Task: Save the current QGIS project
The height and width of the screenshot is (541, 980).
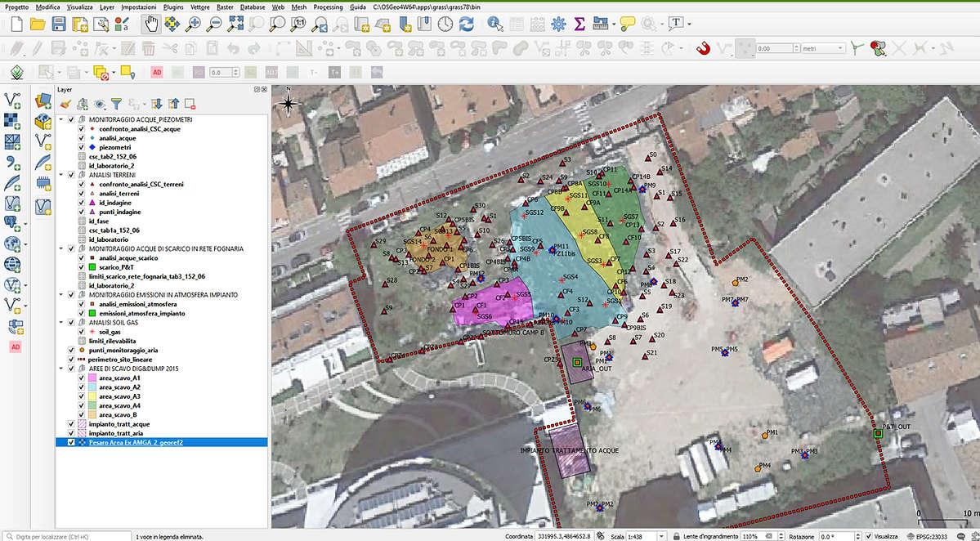Action: tap(57, 24)
